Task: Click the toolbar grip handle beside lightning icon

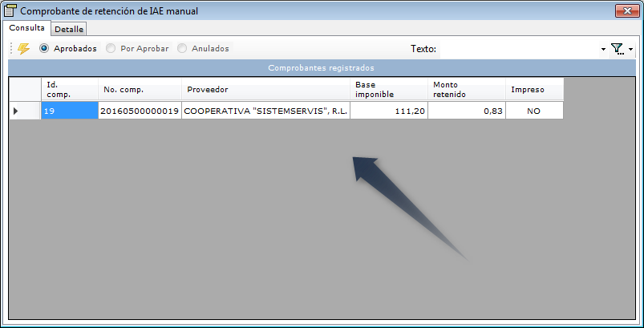Action: [12, 48]
